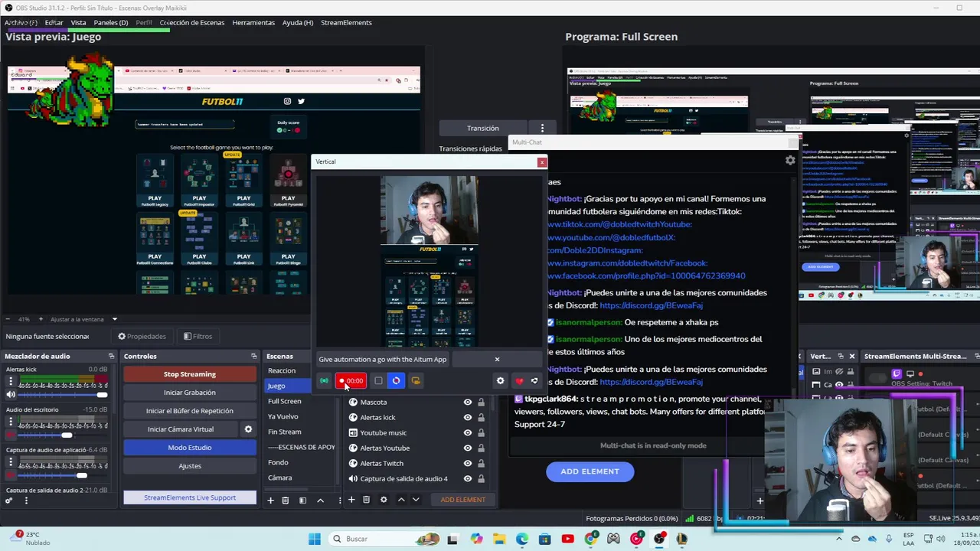Screen dimensions: 980x551
Task: Click the Windows Buscar search box
Action: 383,539
